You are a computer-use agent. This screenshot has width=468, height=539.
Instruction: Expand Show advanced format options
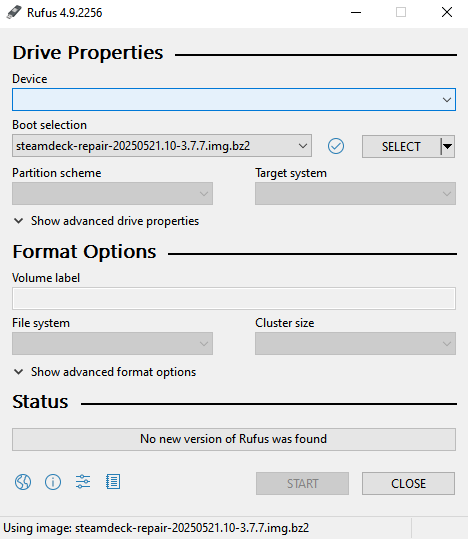(x=105, y=372)
